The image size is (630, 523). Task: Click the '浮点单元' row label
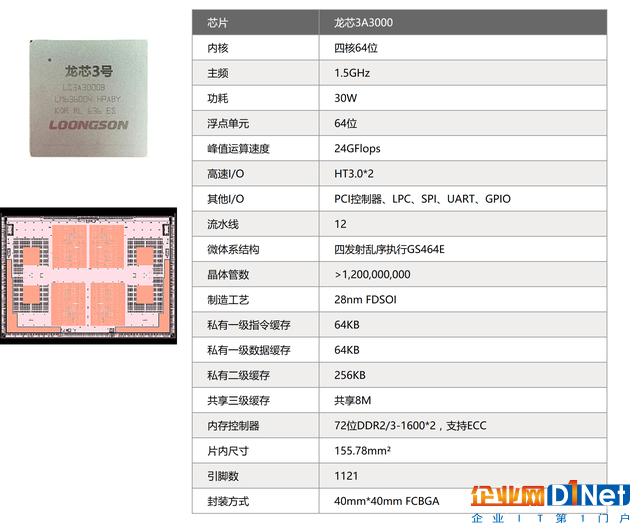[x=228, y=124]
